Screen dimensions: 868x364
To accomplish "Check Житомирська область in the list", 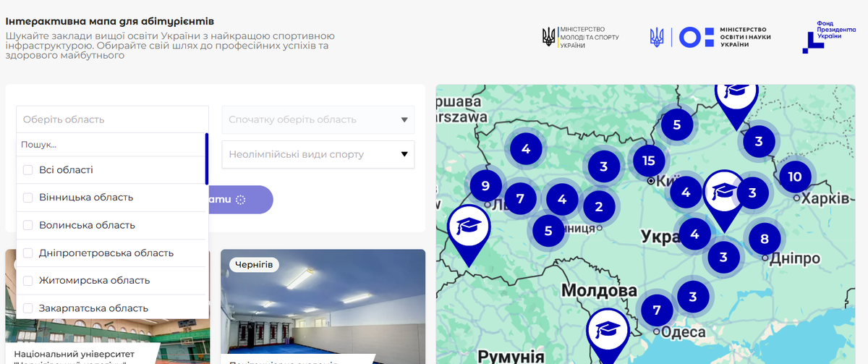I will pyautogui.click(x=28, y=281).
